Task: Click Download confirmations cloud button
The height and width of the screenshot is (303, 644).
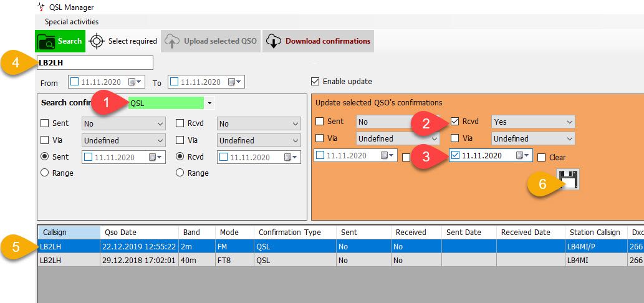Action: tap(319, 41)
